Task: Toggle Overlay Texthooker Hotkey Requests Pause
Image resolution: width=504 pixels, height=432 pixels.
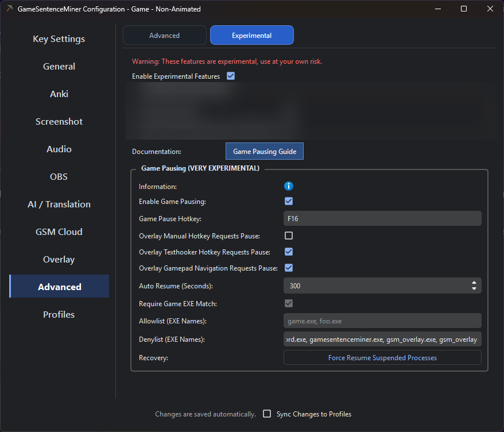Action: tap(288, 252)
